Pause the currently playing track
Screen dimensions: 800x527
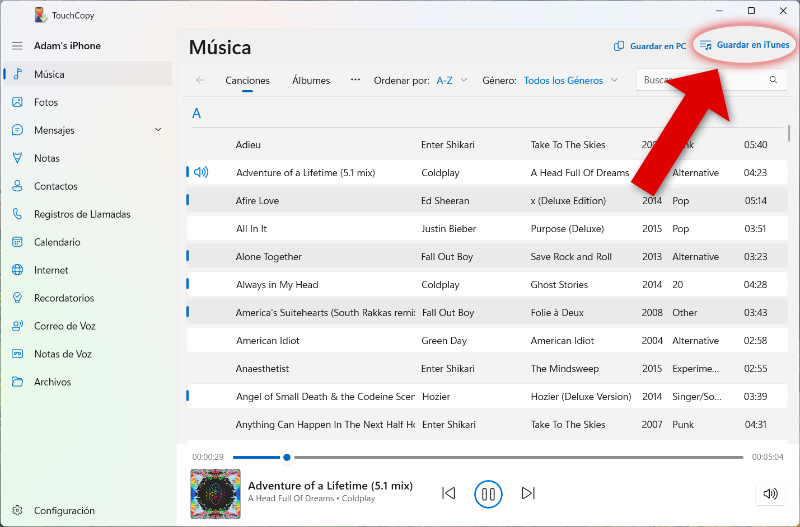(x=488, y=493)
